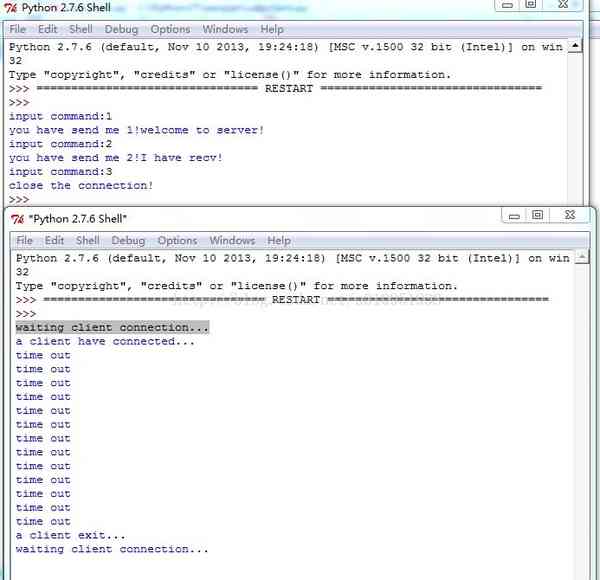Click highlighted 'waiting client connection...' line

click(x=112, y=327)
